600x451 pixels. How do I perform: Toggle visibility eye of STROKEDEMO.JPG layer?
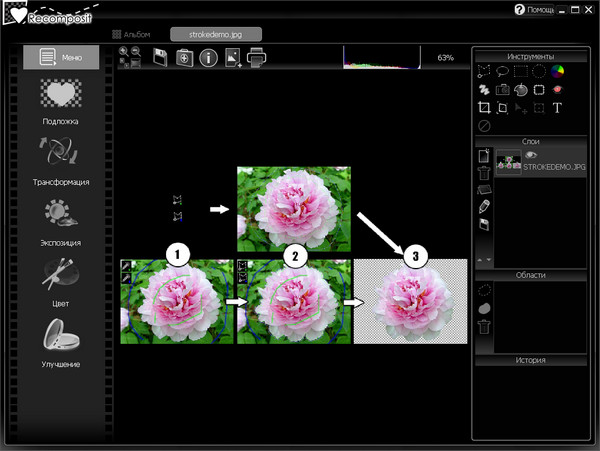click(531, 155)
